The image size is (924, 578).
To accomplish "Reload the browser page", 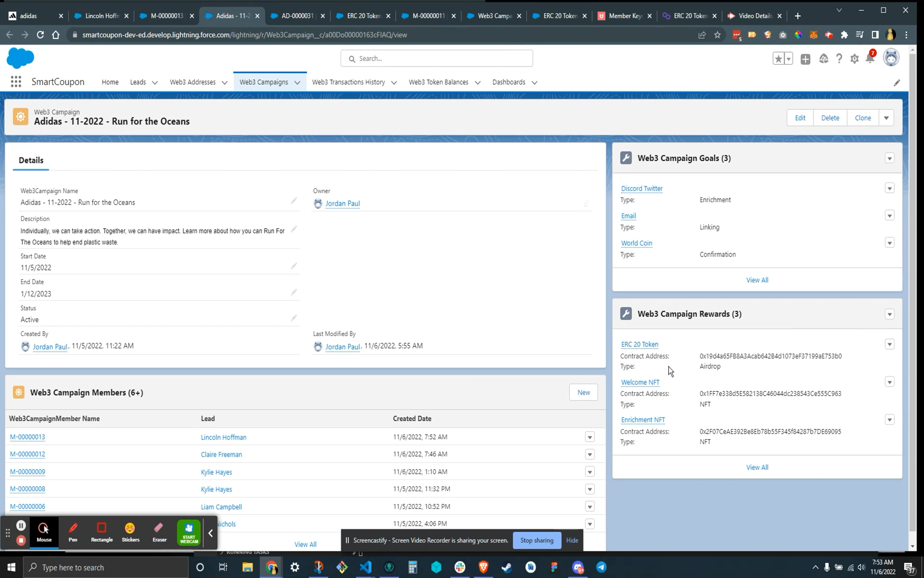I will 40,35.
